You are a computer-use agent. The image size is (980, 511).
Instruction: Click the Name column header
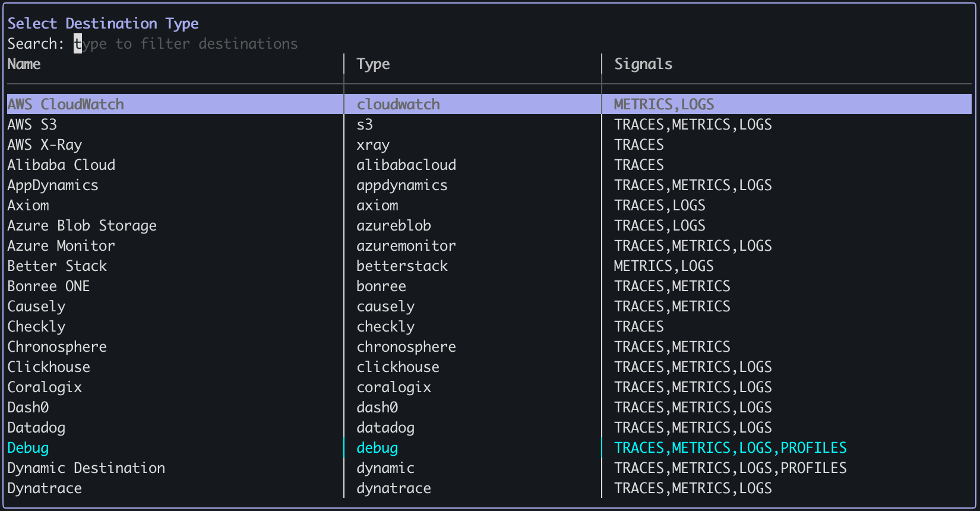tap(24, 64)
